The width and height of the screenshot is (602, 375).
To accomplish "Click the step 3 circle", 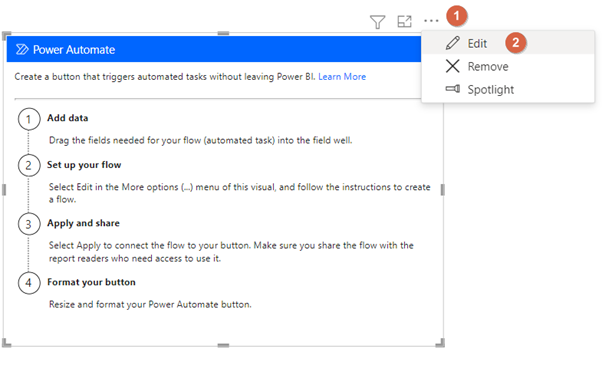I will click(x=29, y=224).
